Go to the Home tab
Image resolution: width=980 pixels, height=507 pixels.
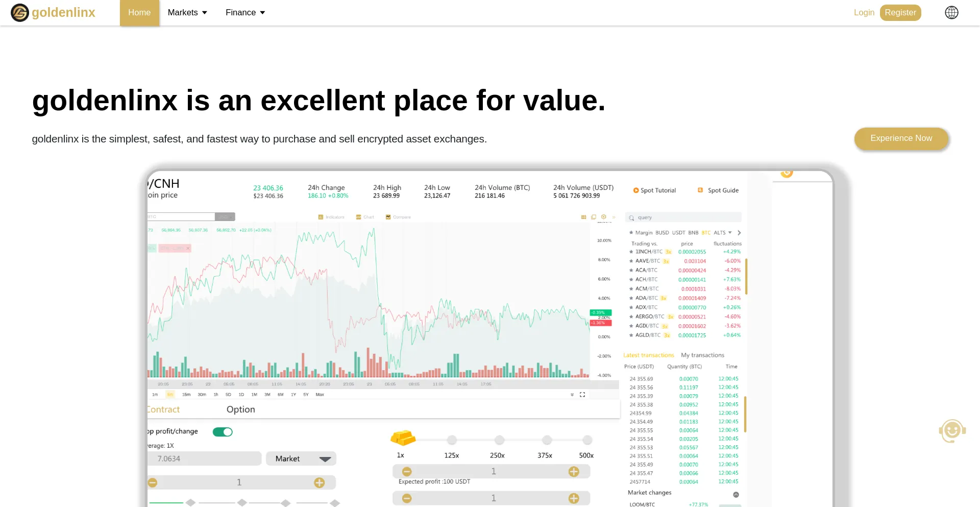coord(139,13)
